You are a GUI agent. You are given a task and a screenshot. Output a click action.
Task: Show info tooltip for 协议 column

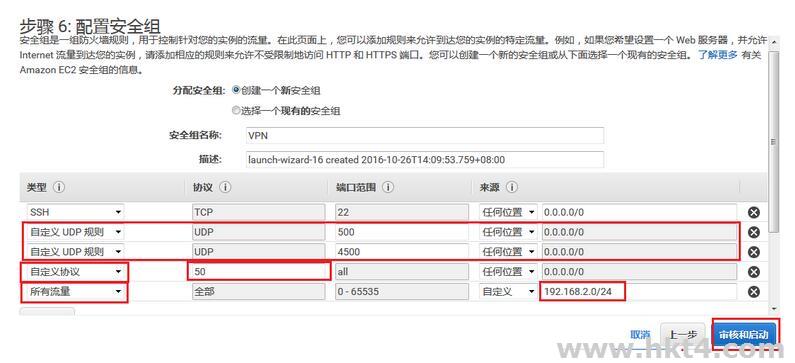coord(225,188)
